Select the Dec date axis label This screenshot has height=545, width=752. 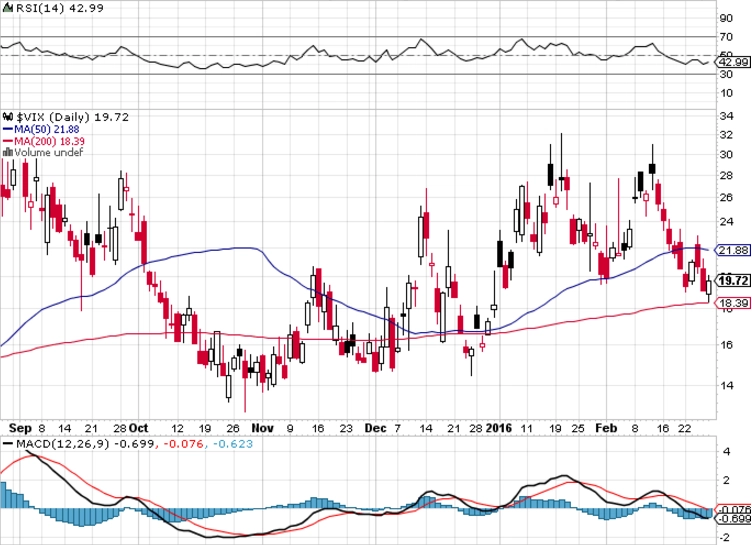point(375,428)
